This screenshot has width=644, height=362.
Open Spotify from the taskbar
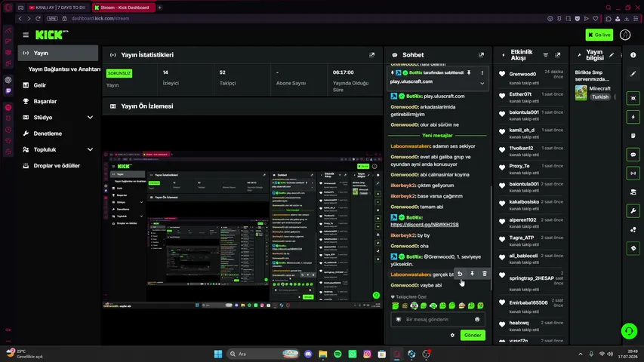tap(337, 354)
